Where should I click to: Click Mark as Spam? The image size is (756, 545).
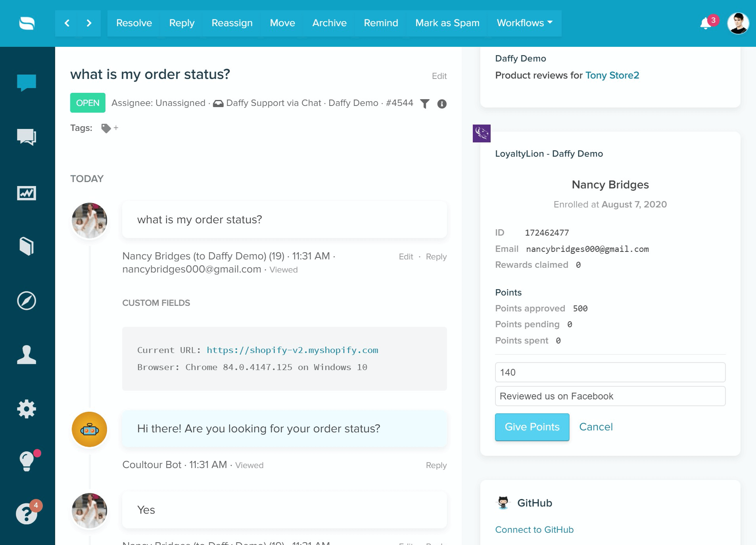point(447,23)
